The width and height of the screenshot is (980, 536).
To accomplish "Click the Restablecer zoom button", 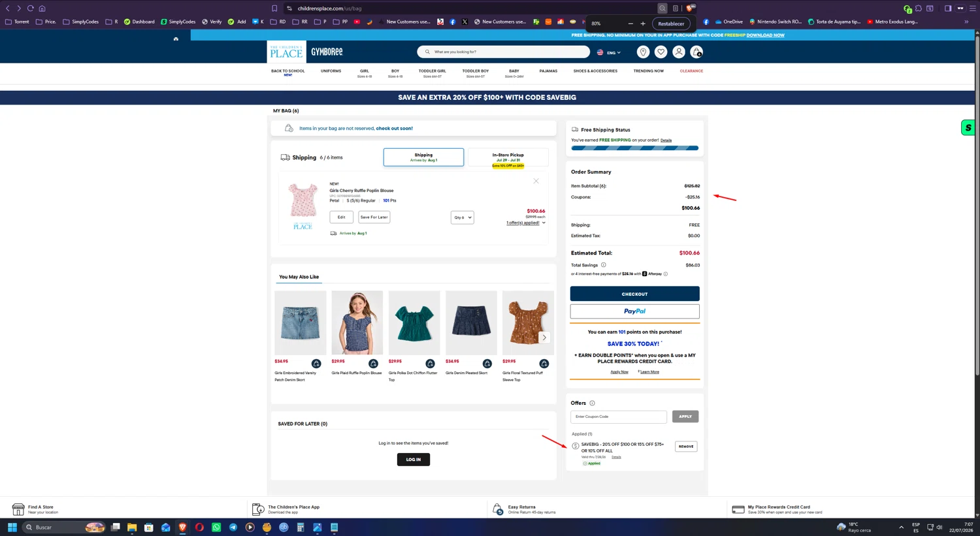I will click(x=671, y=24).
